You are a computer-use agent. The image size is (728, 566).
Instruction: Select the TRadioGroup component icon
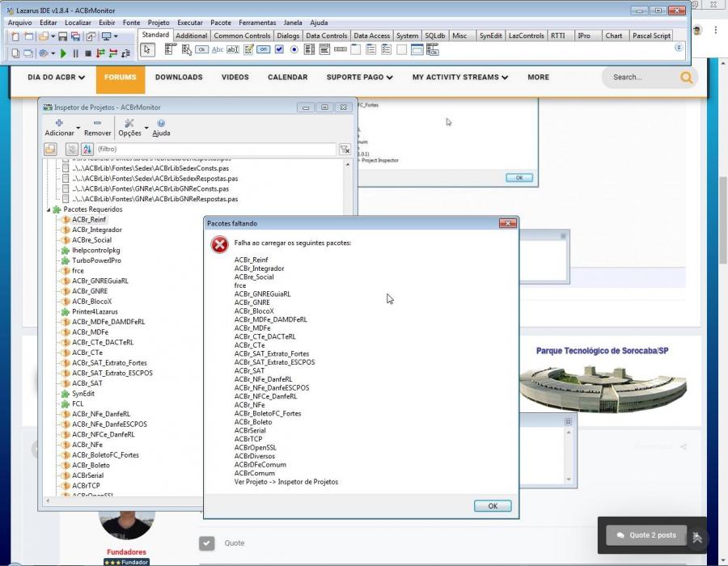point(371,49)
